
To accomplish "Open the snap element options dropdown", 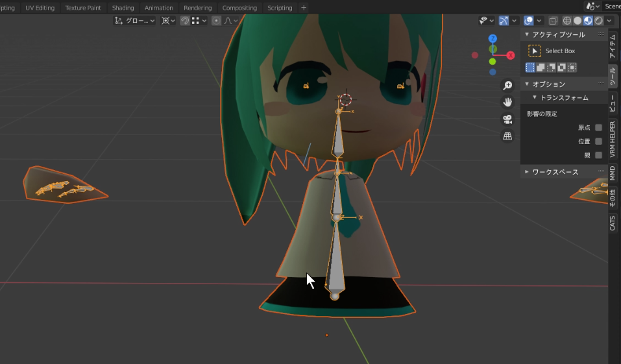I will (199, 21).
